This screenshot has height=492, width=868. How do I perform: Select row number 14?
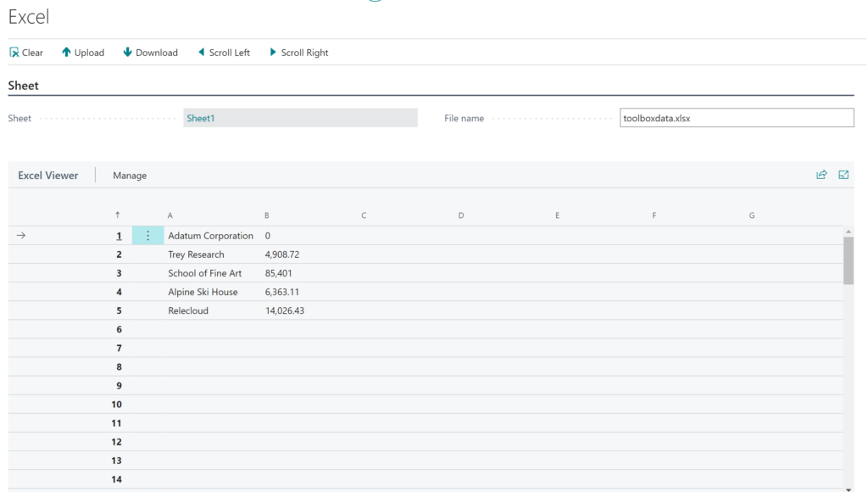(116, 480)
